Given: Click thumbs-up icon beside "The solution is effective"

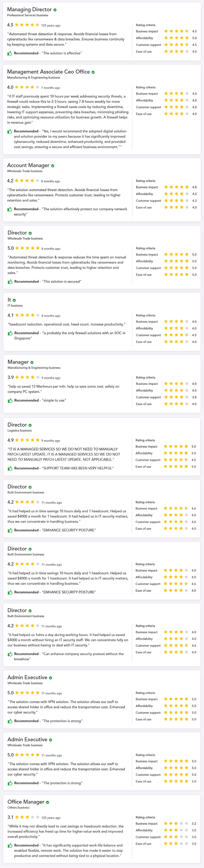Looking at the screenshot, I should point(10,53).
